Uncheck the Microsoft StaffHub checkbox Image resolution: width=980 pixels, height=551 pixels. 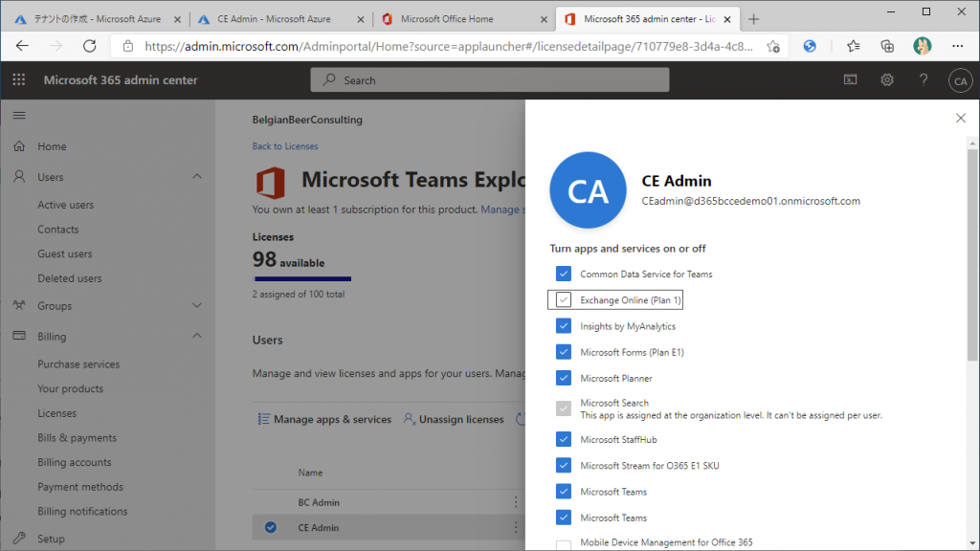[563, 439]
